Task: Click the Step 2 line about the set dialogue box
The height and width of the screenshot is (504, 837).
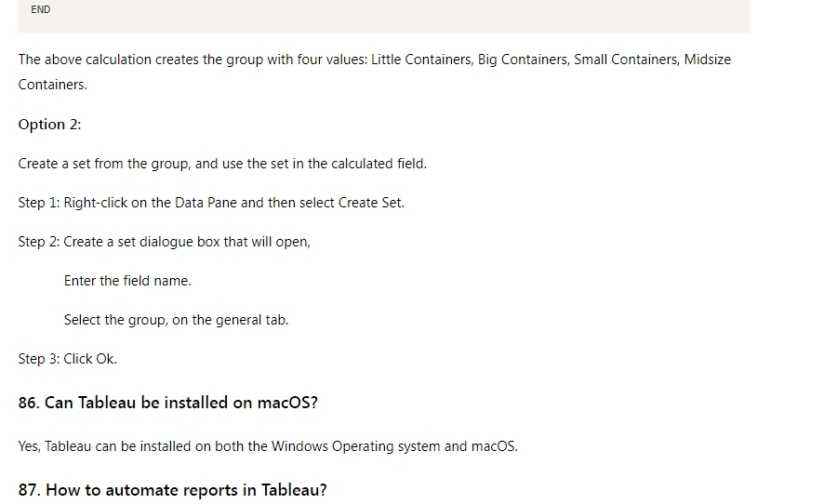Action: [165, 242]
